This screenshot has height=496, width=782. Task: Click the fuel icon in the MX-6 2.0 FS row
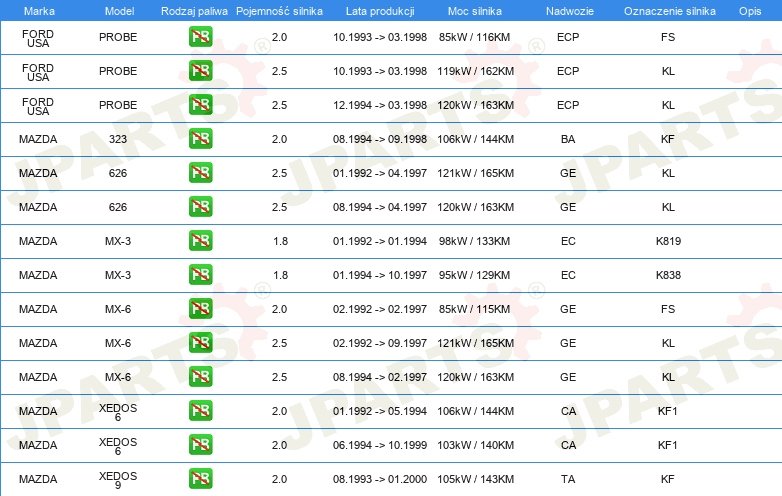[200, 309]
